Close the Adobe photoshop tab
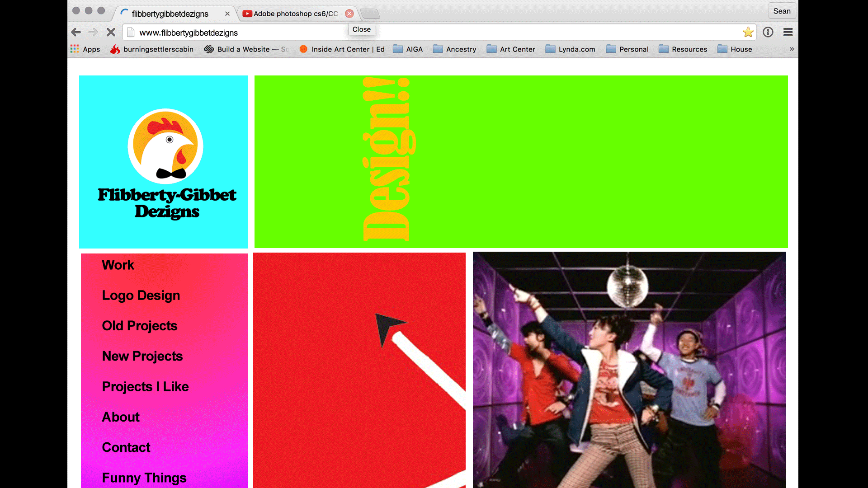The width and height of the screenshot is (868, 488). [x=349, y=14]
